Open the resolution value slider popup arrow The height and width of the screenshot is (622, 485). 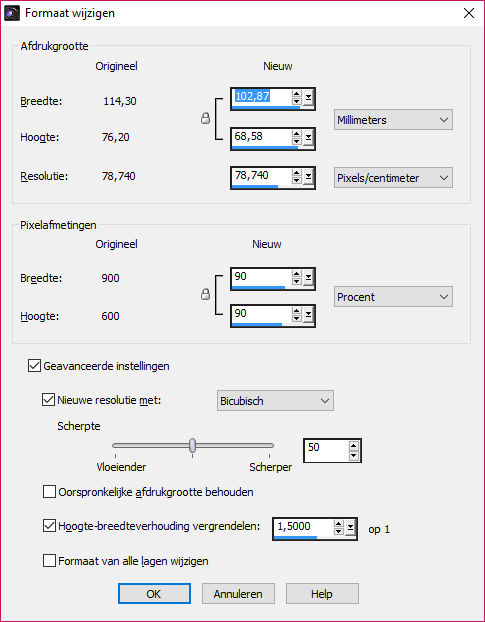(309, 177)
